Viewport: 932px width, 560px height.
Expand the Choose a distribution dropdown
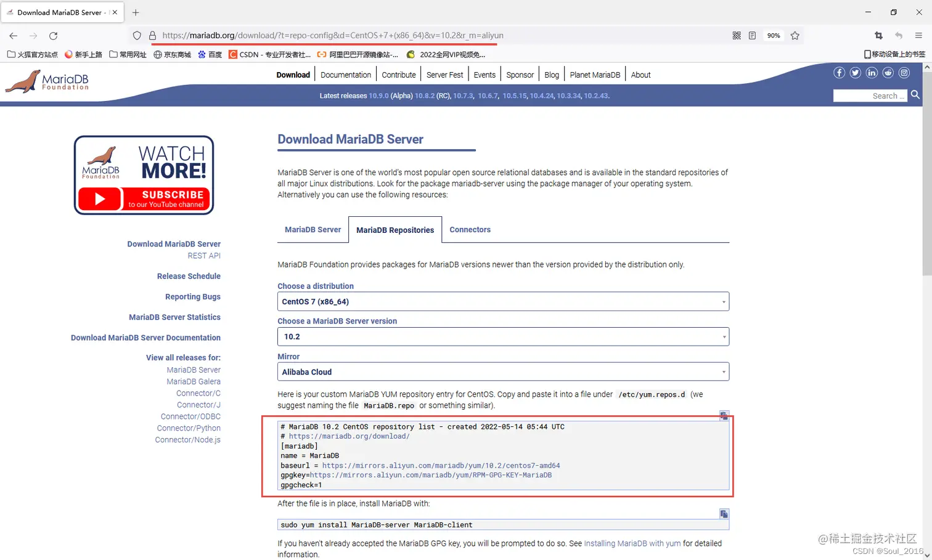(x=503, y=301)
